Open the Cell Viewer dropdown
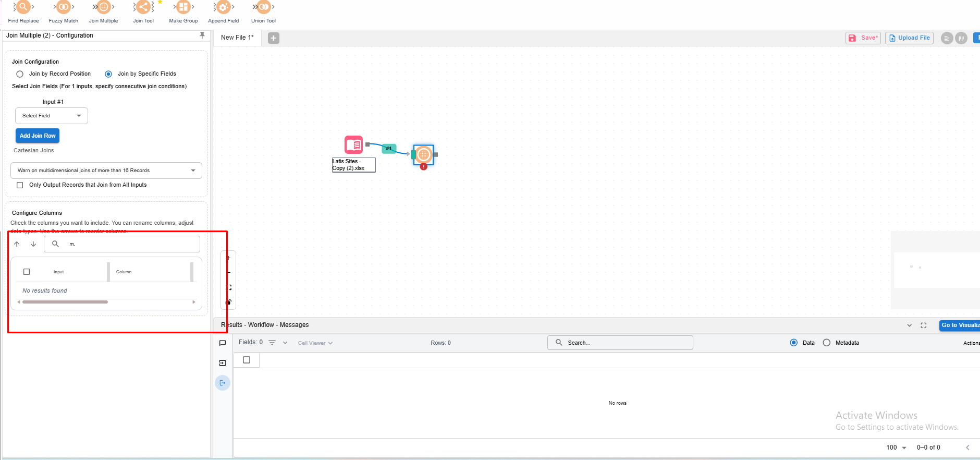980x460 pixels. pos(315,343)
